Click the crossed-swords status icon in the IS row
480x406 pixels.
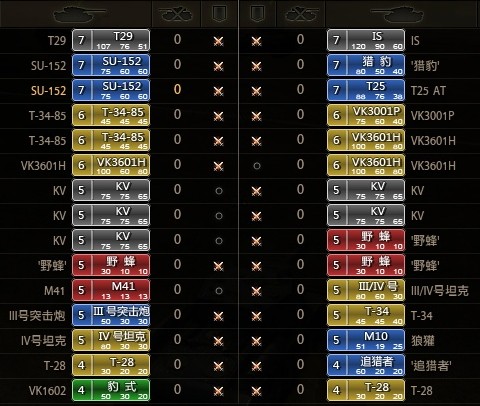256,41
